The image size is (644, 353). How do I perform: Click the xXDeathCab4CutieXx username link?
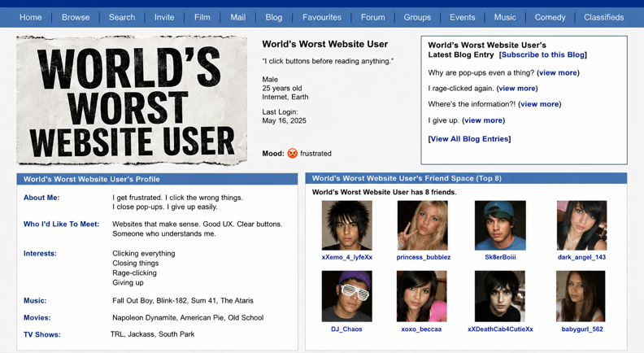coord(500,329)
